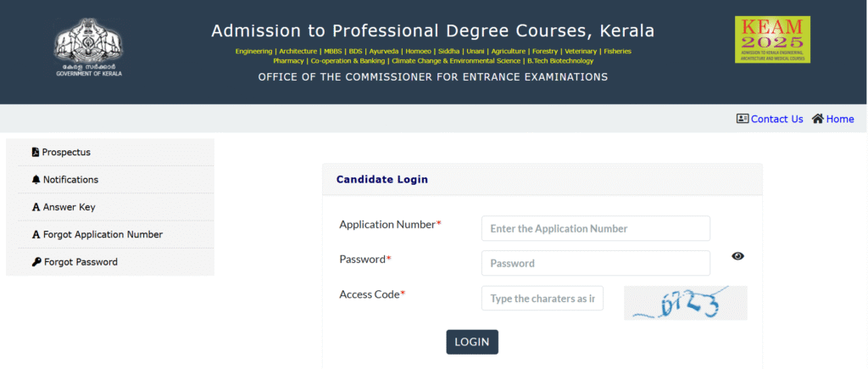Click the Government of Kerala emblem logo
Viewport: 868px width, 369px height.
click(x=88, y=48)
